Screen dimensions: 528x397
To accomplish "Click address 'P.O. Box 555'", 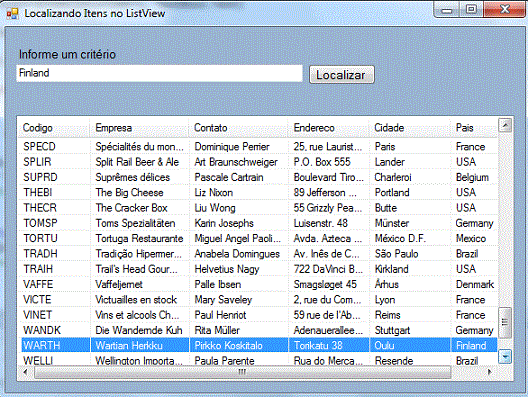I will click(x=322, y=162).
